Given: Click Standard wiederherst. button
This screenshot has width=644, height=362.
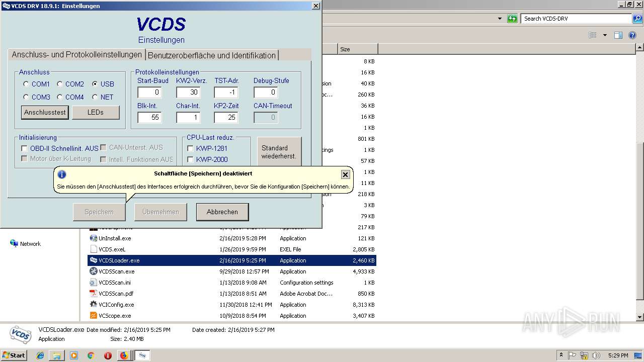Looking at the screenshot, I should pos(279,152).
